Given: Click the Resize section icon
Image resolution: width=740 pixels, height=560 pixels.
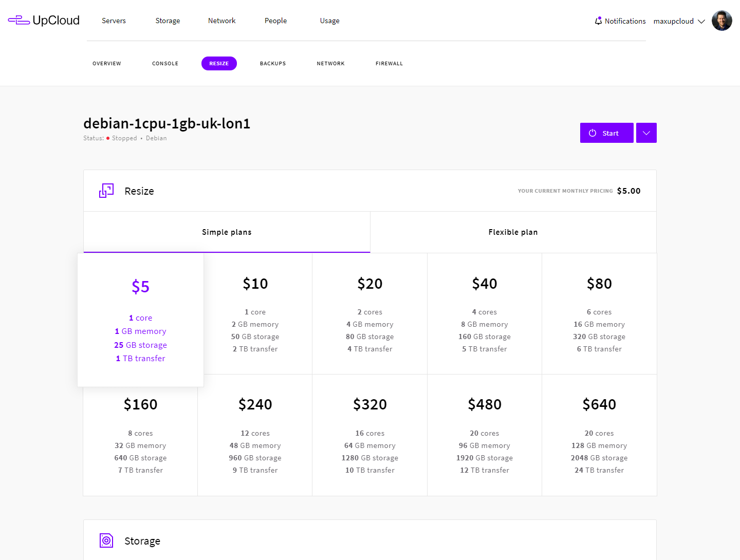Looking at the screenshot, I should tap(106, 191).
